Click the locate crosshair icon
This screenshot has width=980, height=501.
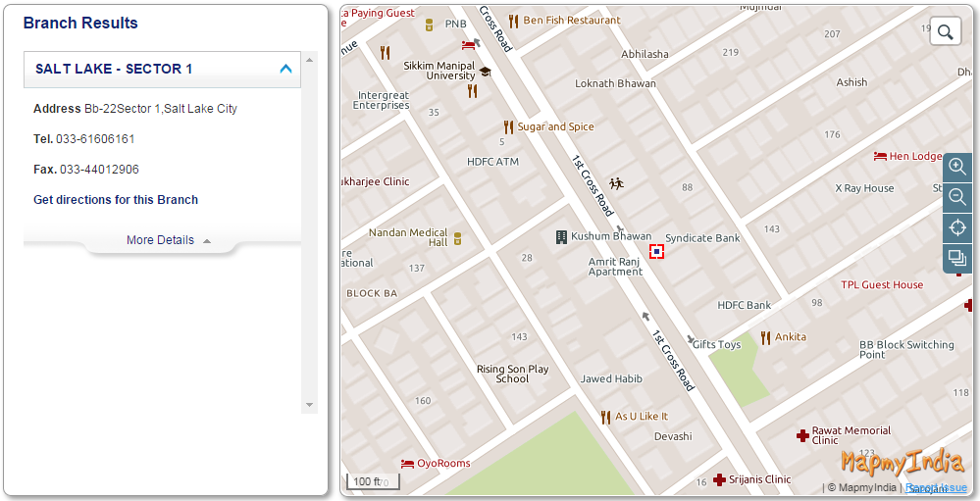point(957,227)
